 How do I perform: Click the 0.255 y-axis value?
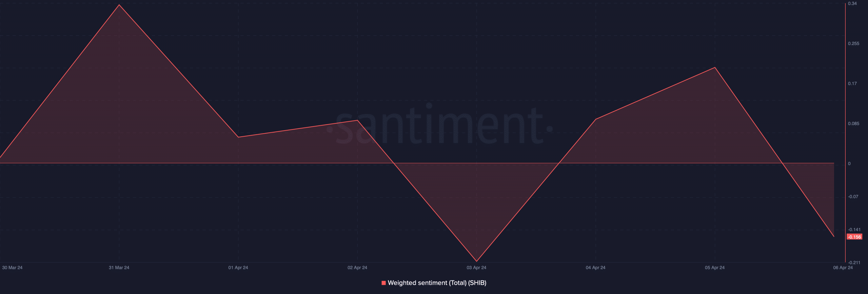tap(854, 43)
